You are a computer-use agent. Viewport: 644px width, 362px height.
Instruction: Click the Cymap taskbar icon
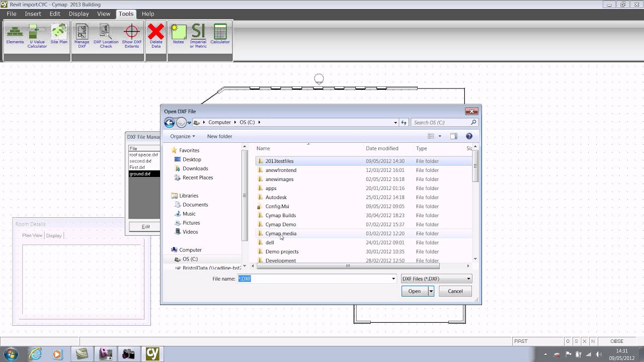(x=152, y=354)
